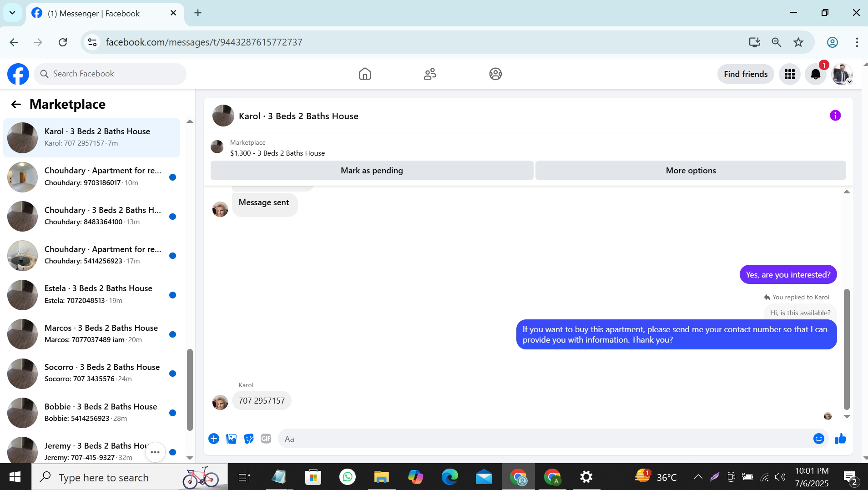Open Windows Settings gear in taskbar

pyautogui.click(x=586, y=477)
